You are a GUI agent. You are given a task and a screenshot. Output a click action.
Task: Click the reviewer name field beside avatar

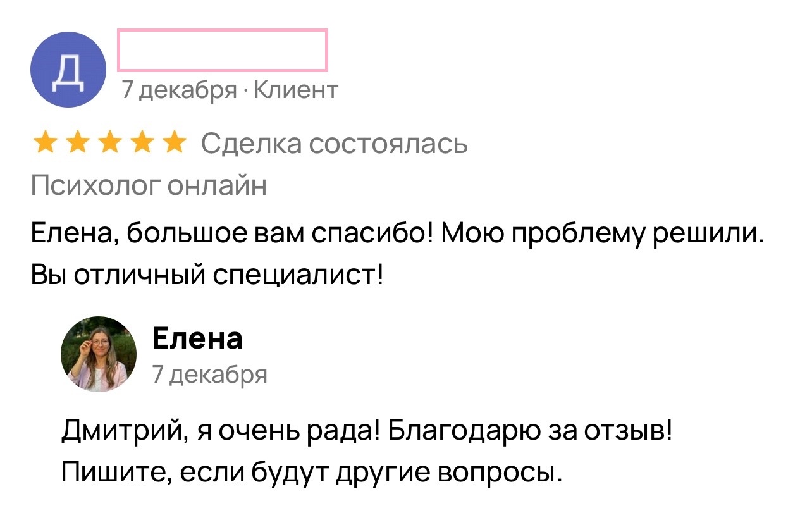coord(222,49)
